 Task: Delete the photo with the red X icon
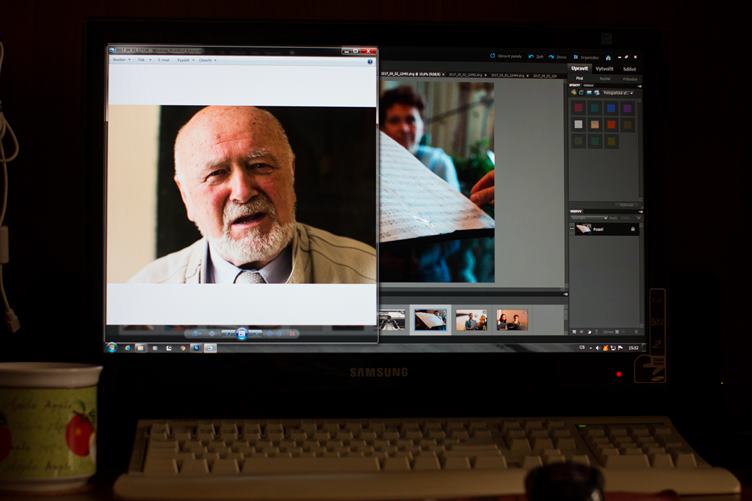(x=292, y=333)
